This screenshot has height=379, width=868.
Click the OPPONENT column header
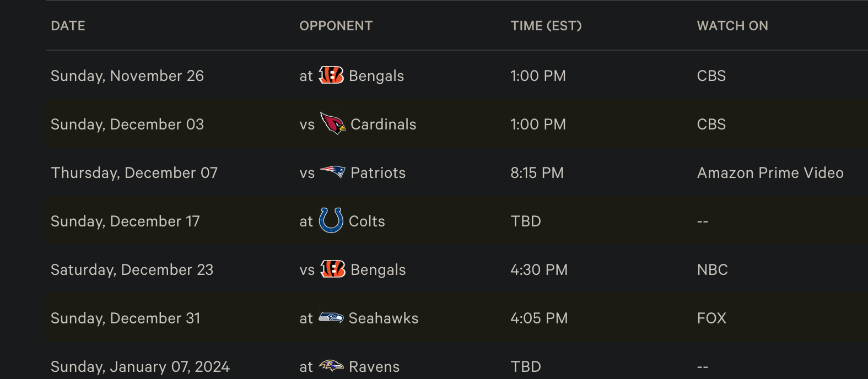click(x=336, y=26)
